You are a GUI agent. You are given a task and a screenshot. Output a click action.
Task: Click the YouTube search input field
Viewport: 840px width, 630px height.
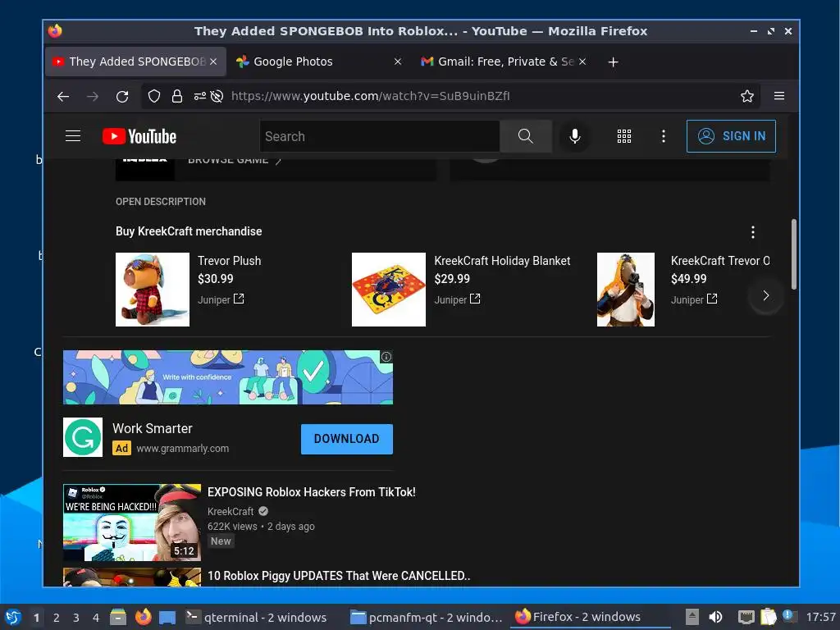coord(380,137)
